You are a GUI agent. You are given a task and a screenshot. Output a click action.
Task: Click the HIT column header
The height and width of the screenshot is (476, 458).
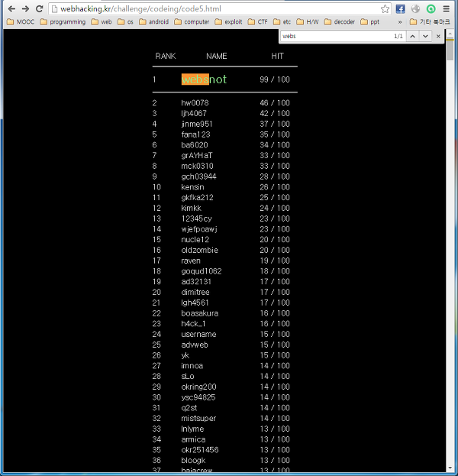277,56
